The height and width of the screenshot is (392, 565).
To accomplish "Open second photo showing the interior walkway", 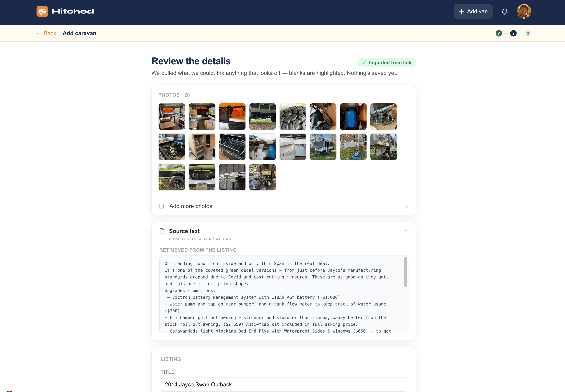I will 202,117.
